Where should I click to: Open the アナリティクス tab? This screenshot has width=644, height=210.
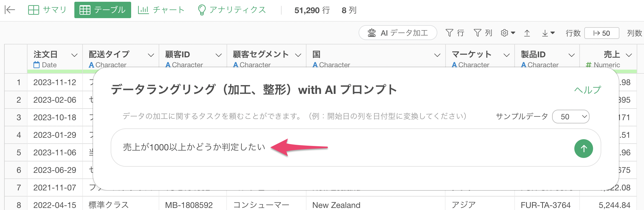[x=232, y=10]
